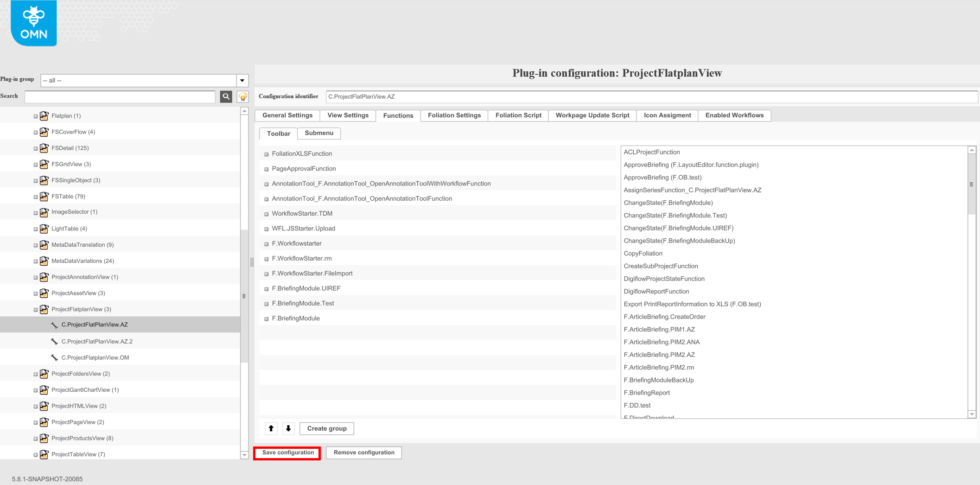Click scroll-up arrow of plug-in tree

[x=244, y=111]
